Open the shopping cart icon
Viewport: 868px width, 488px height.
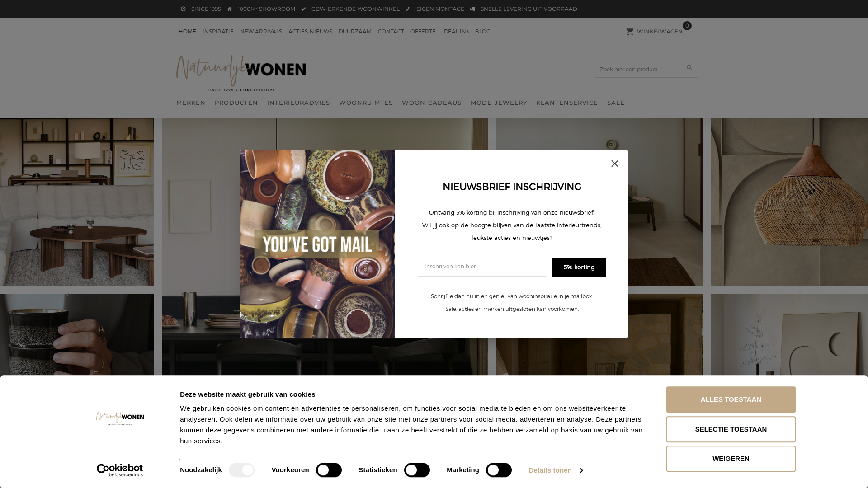coord(630,32)
